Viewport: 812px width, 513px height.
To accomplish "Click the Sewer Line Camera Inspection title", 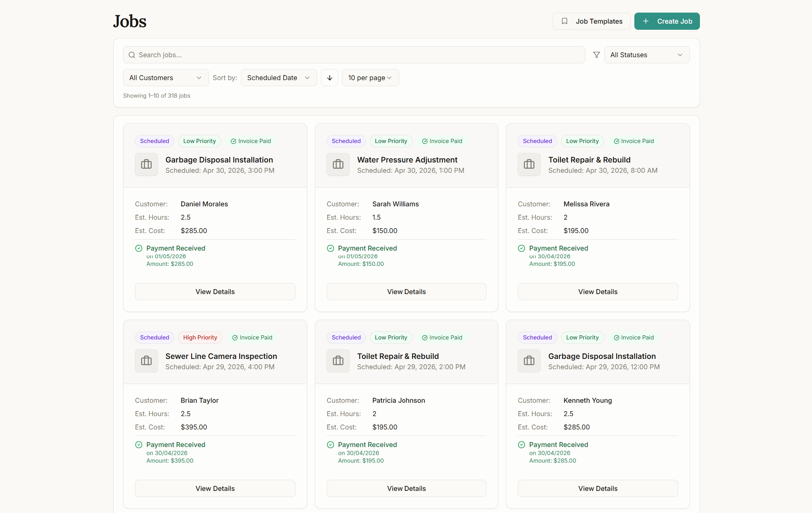I will point(221,356).
